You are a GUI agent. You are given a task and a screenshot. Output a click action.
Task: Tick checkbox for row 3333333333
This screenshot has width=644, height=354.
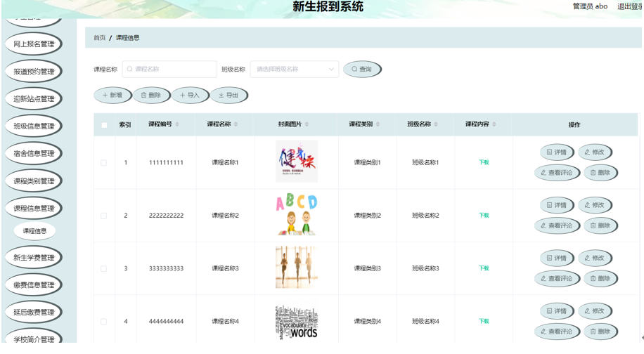(104, 269)
